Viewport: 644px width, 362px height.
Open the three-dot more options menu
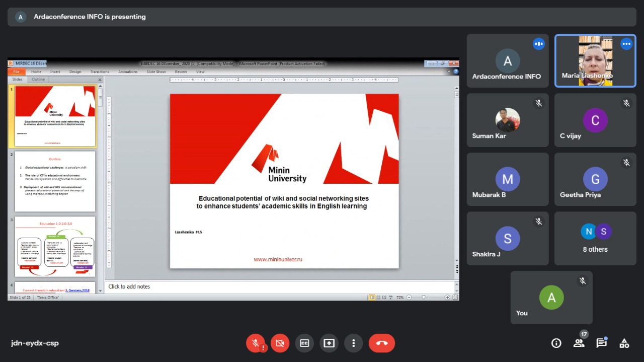coord(354,343)
